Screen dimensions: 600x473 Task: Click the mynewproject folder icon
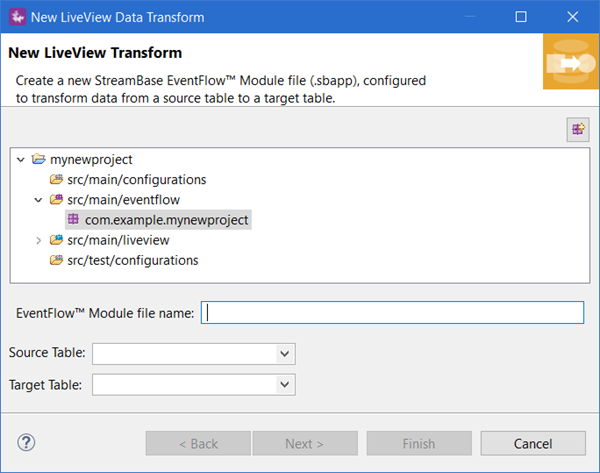[x=39, y=160]
